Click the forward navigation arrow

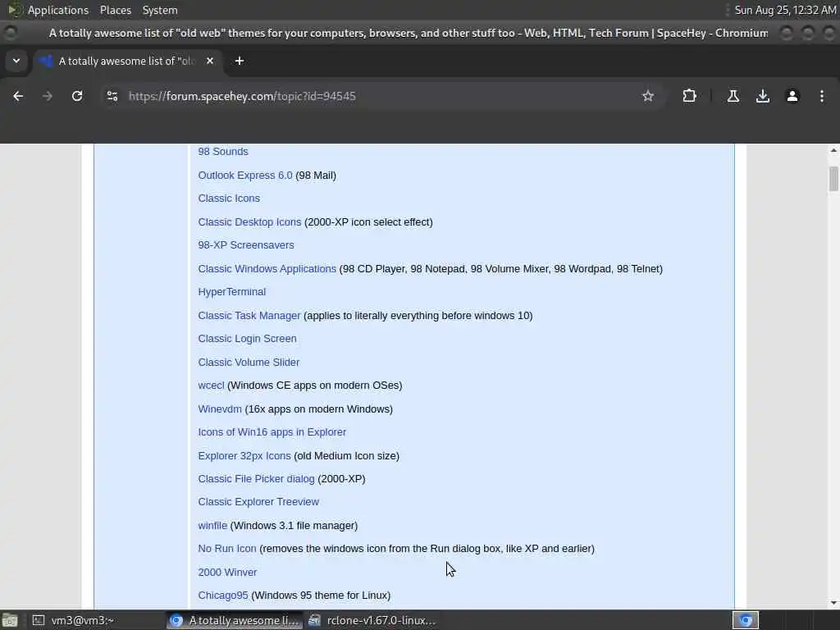point(48,96)
